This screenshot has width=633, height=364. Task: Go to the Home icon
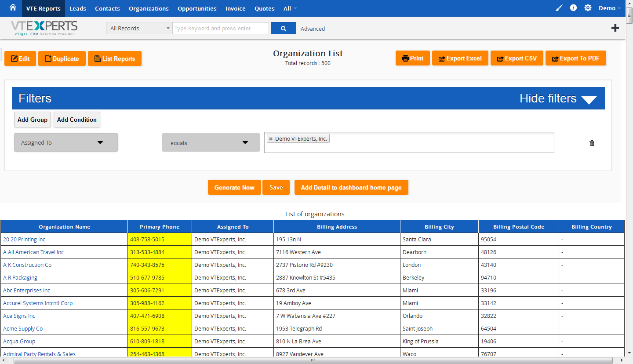pos(13,7)
